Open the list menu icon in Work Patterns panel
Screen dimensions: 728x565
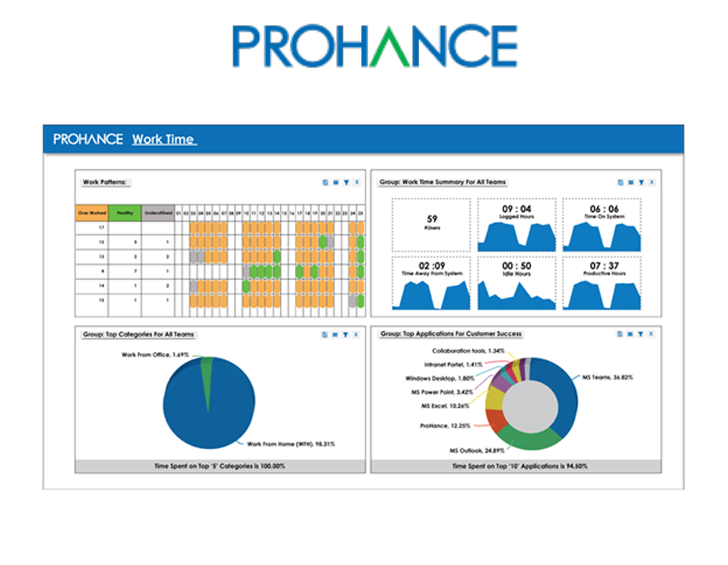coord(336,183)
